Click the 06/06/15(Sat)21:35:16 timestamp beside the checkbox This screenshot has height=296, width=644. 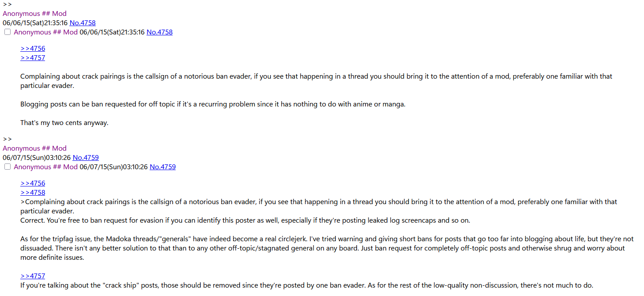(x=112, y=32)
